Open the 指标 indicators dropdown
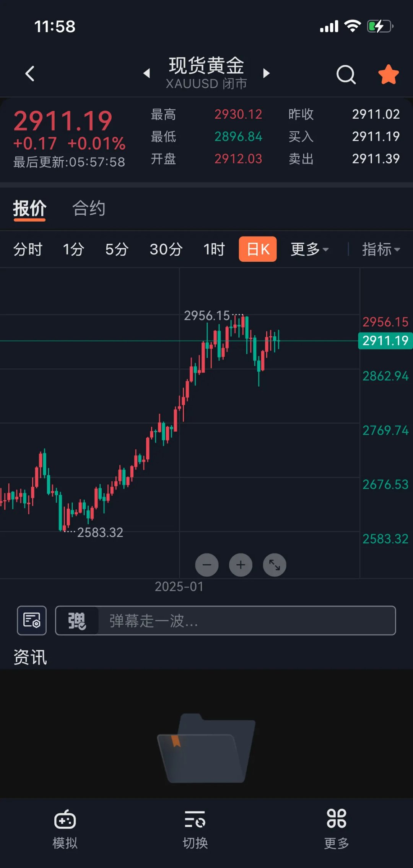Image resolution: width=413 pixels, height=868 pixels. click(x=381, y=249)
